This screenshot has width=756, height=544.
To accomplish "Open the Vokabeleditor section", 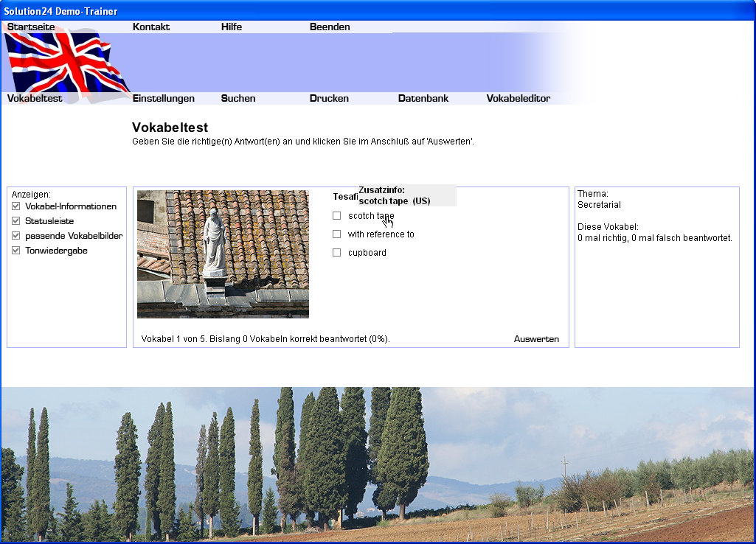I will pos(519,98).
